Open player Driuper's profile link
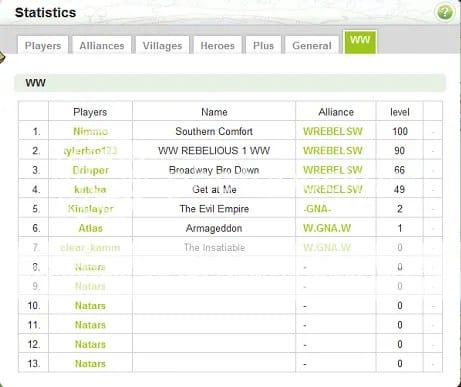461x387 pixels. point(90,170)
